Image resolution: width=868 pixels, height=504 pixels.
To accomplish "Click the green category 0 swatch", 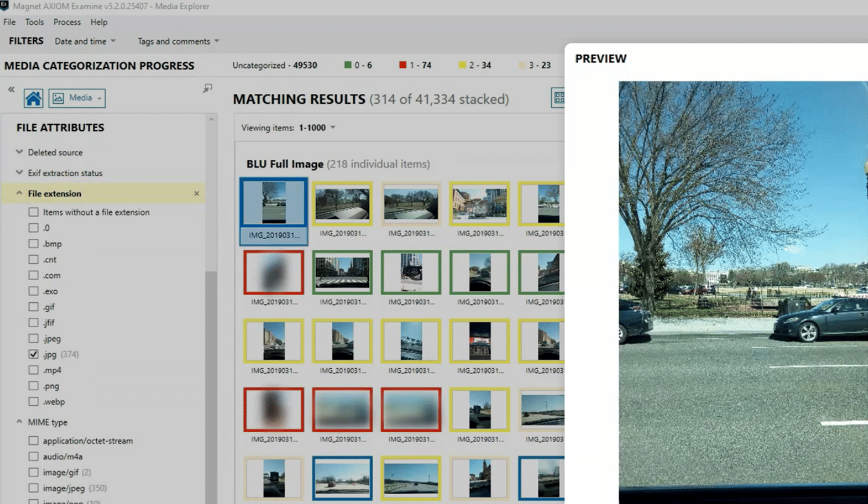I will click(x=348, y=65).
